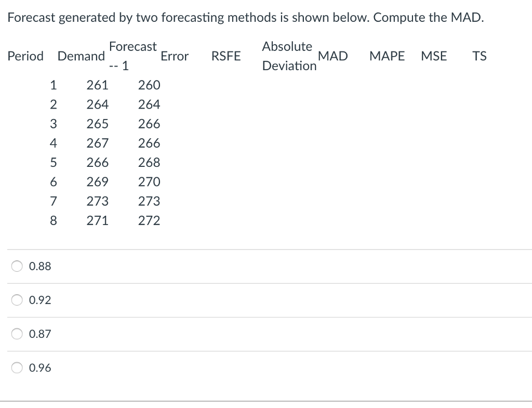Click the Demand column header
532x408 pixels.
(81, 56)
